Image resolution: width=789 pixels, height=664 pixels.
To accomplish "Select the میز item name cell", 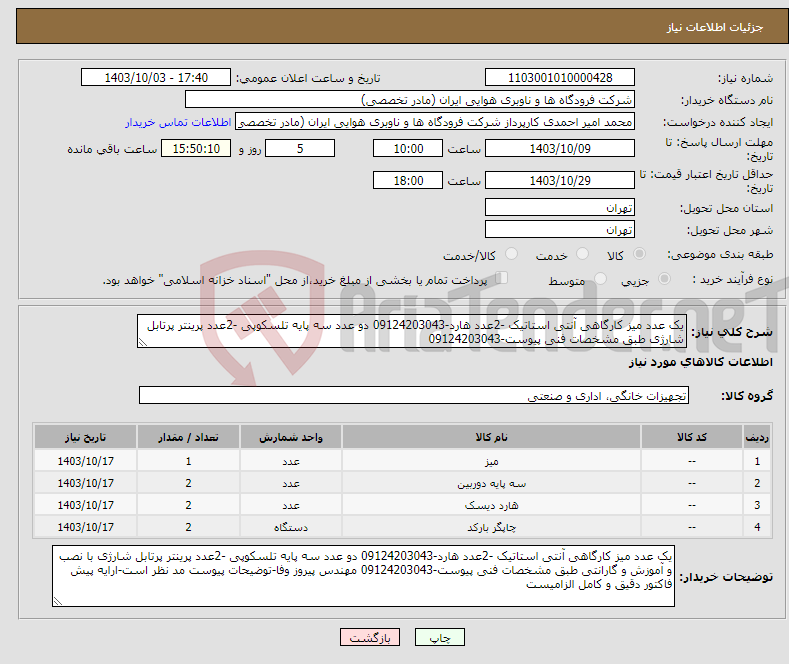I will point(492,461).
